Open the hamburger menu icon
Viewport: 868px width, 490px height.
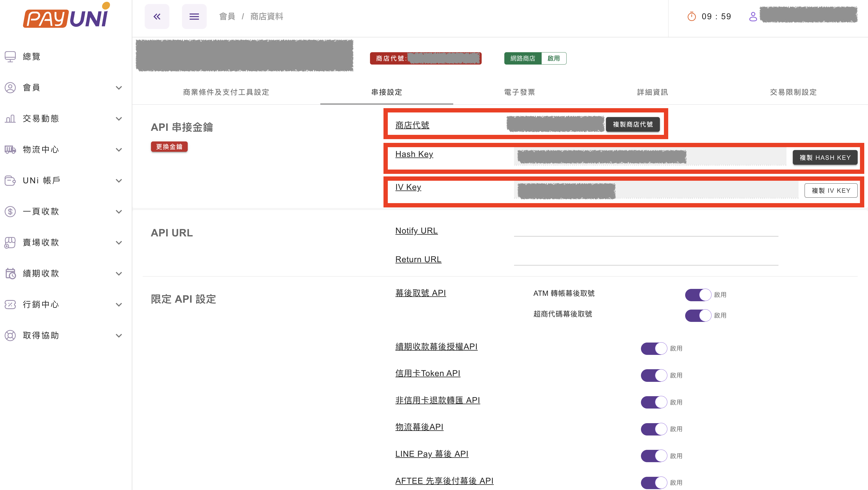[194, 17]
